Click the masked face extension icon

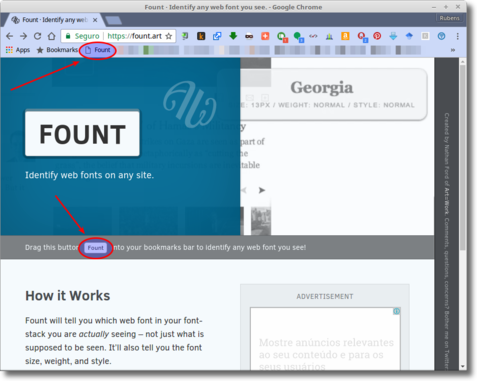pyautogui.click(x=249, y=36)
